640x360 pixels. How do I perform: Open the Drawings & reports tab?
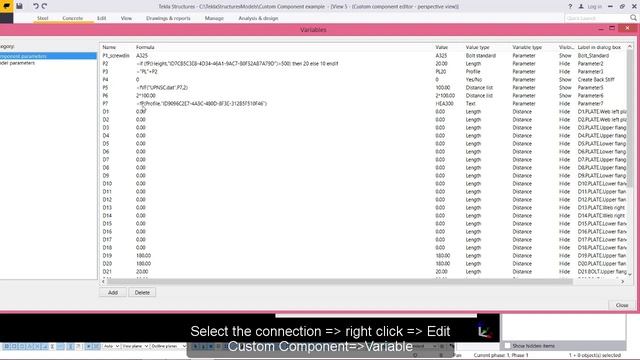168,18
